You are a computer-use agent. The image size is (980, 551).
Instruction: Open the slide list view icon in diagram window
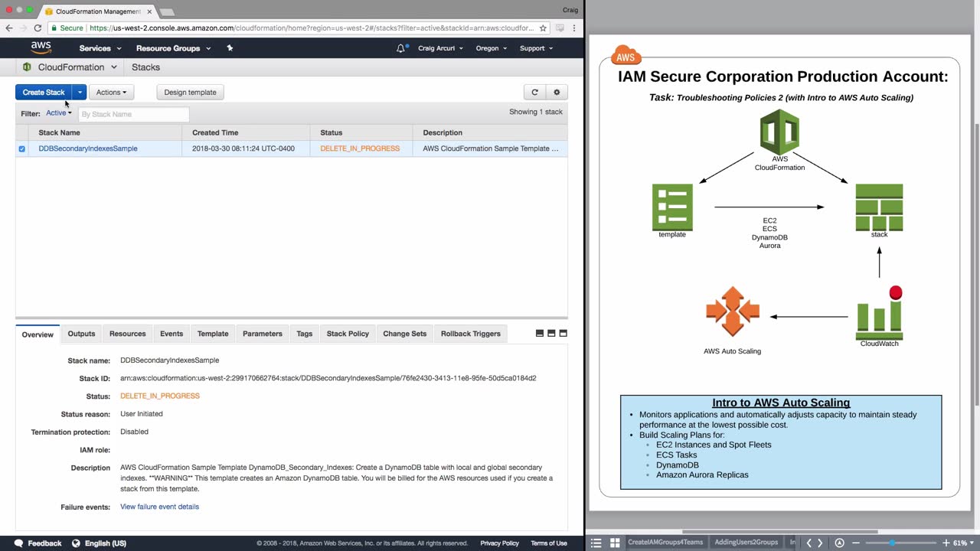[x=596, y=543]
